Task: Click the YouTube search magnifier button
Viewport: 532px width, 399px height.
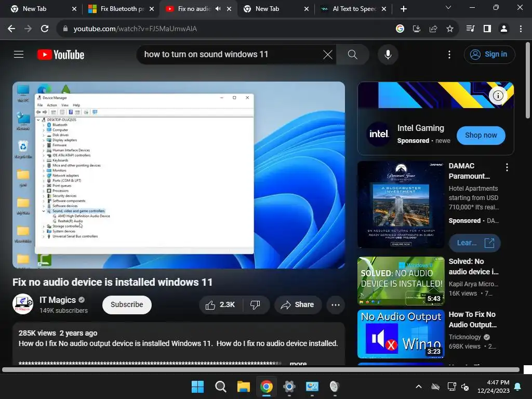Action: [353, 54]
